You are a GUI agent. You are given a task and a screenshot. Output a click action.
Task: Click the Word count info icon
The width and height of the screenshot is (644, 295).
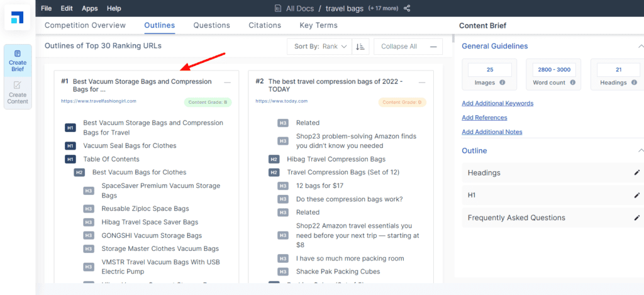tap(574, 82)
